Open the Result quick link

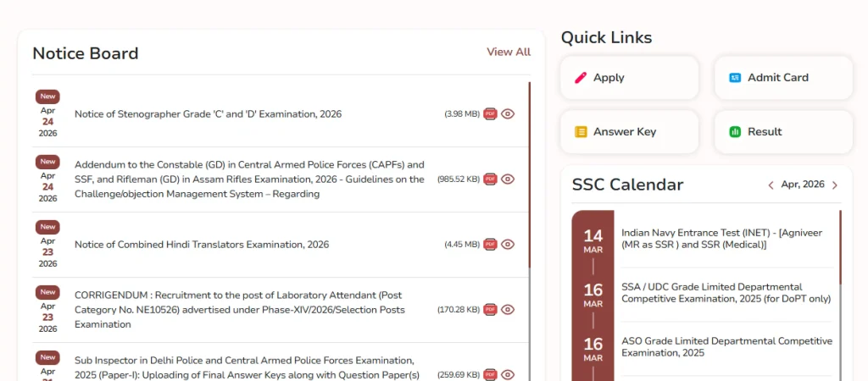tap(783, 132)
